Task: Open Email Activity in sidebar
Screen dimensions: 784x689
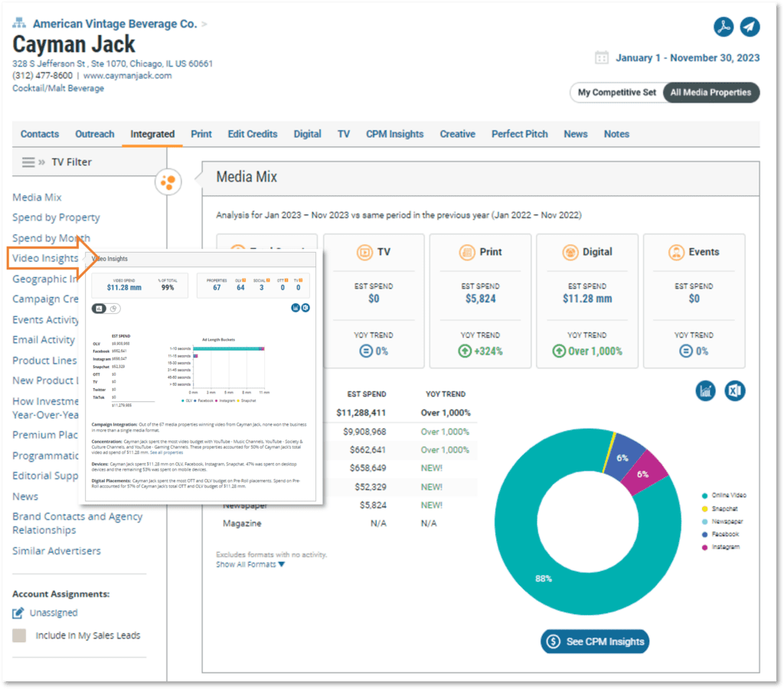Action: tap(44, 339)
